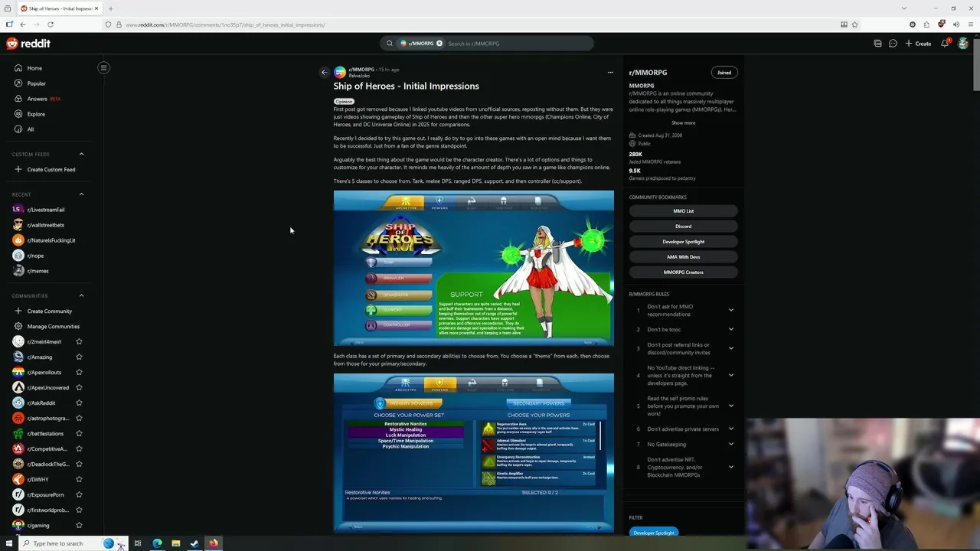The width and height of the screenshot is (980, 551).
Task: Click the browser address bar URL
Action: click(225, 24)
